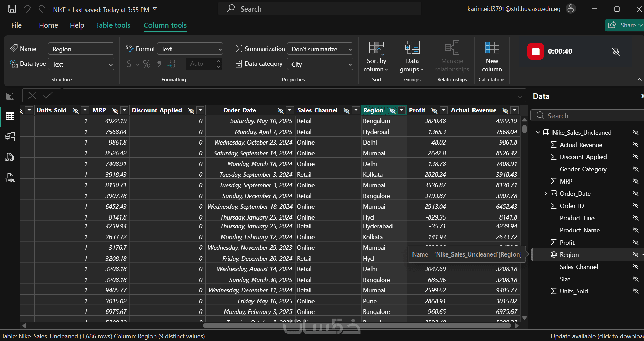Click the Sort by column icon
The image size is (644, 341).
[377, 49]
